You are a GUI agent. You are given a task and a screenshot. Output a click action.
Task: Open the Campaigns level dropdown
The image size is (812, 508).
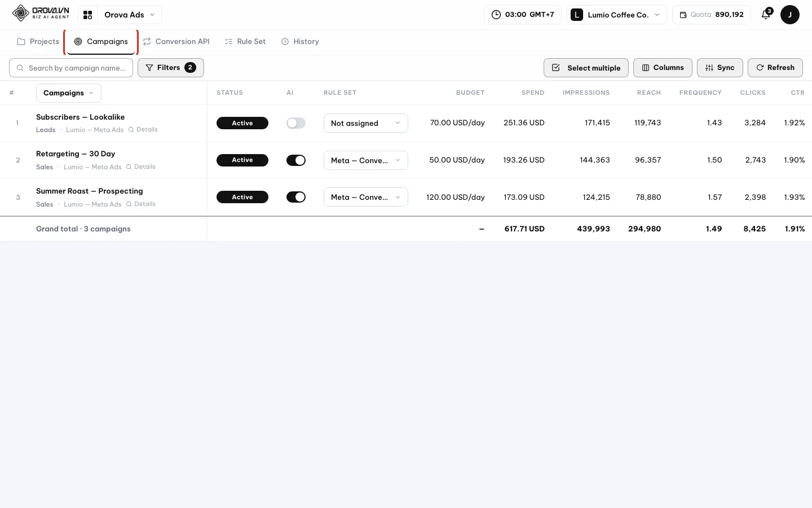[x=69, y=93]
